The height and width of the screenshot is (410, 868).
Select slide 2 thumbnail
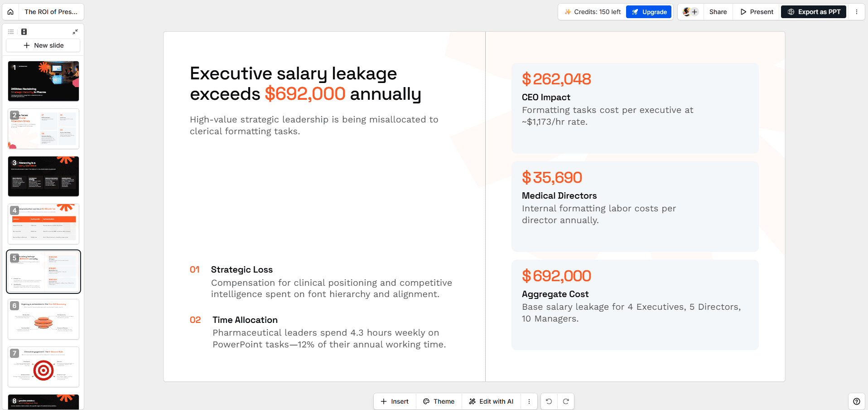pos(43,129)
